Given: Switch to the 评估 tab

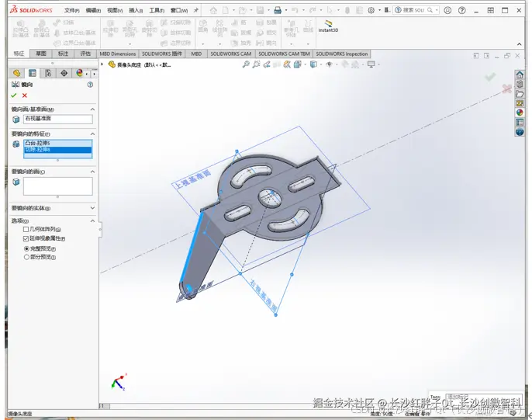Looking at the screenshot, I should (x=85, y=54).
